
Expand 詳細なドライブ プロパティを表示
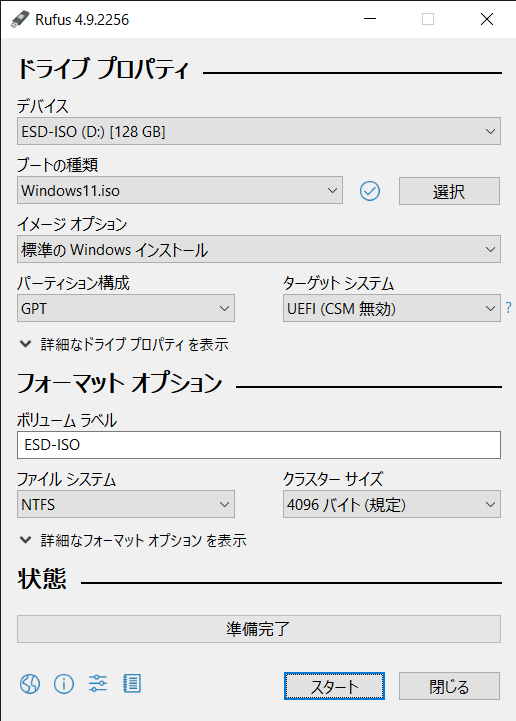[x=124, y=344]
